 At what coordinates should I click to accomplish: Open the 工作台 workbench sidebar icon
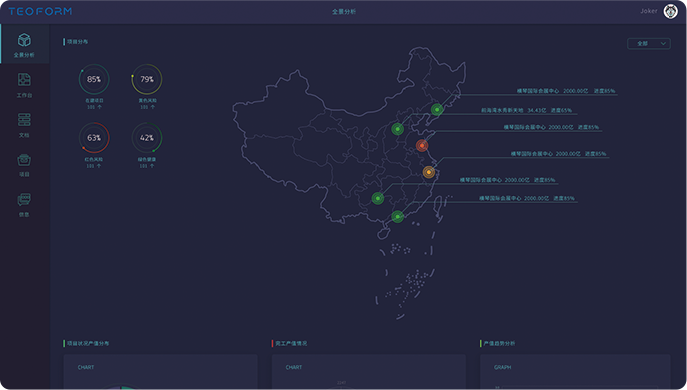(24, 79)
